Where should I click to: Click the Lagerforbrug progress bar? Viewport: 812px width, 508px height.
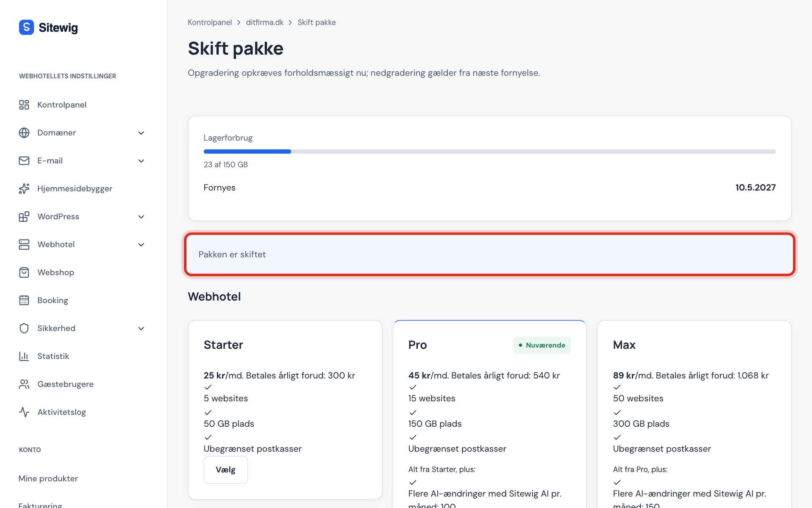pos(489,152)
